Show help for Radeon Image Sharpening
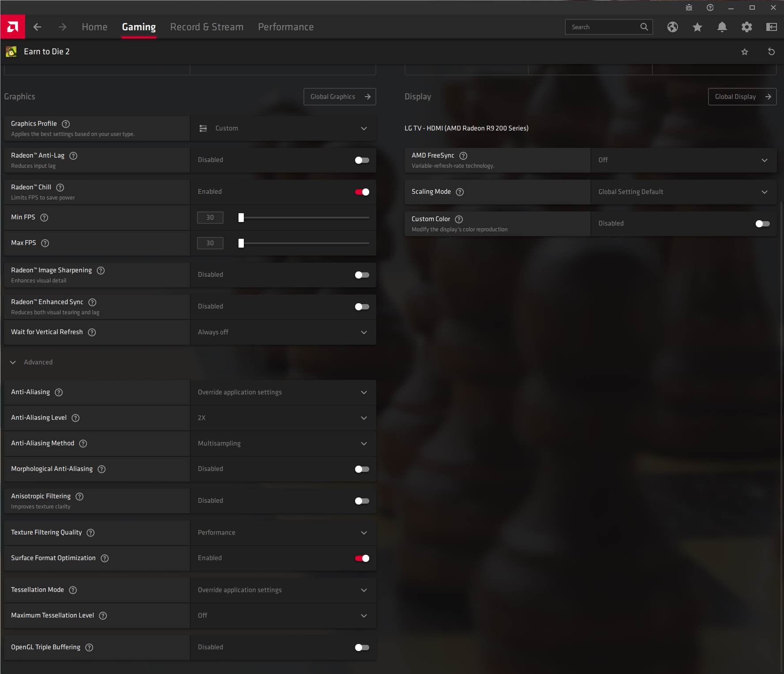 [x=101, y=271]
